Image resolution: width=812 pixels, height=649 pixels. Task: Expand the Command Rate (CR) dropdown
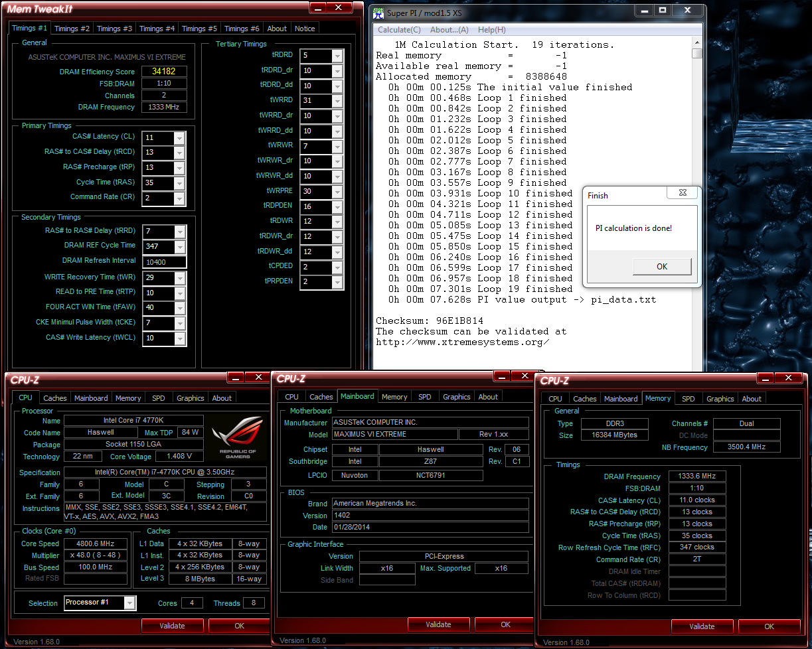coord(179,198)
